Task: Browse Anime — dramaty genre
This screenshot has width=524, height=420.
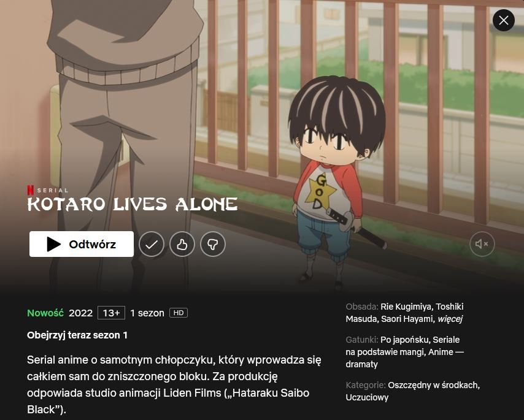Action: click(x=404, y=358)
